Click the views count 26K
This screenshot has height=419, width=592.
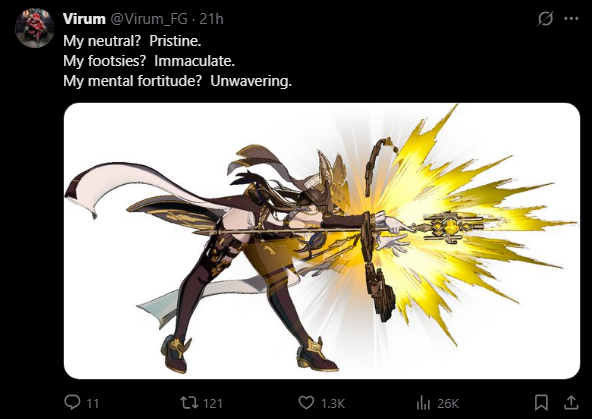448,404
